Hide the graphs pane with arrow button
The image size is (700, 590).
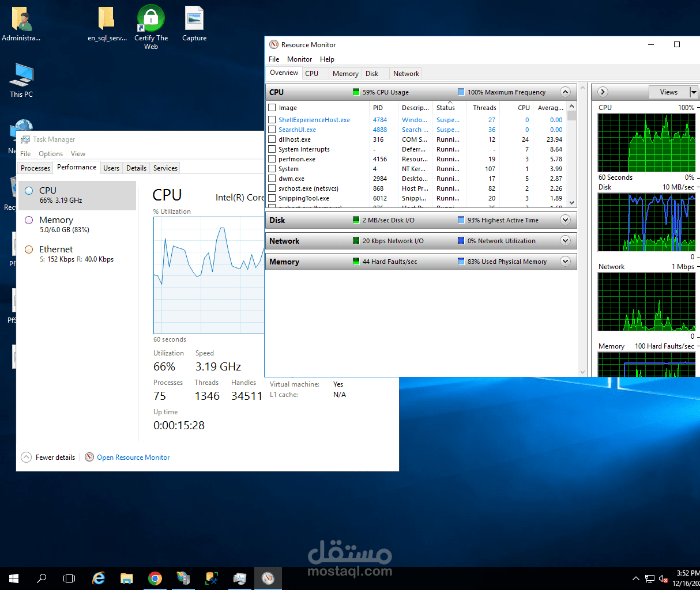click(603, 92)
